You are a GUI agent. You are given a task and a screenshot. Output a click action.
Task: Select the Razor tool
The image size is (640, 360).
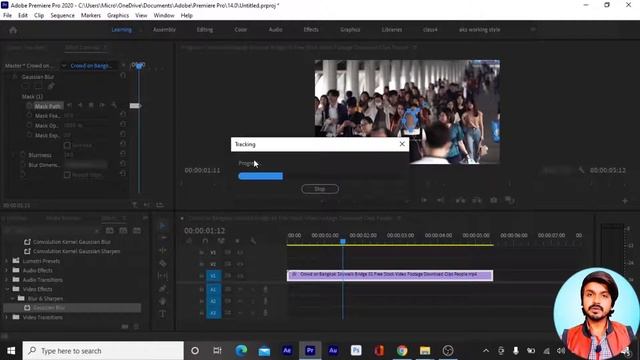point(163,263)
